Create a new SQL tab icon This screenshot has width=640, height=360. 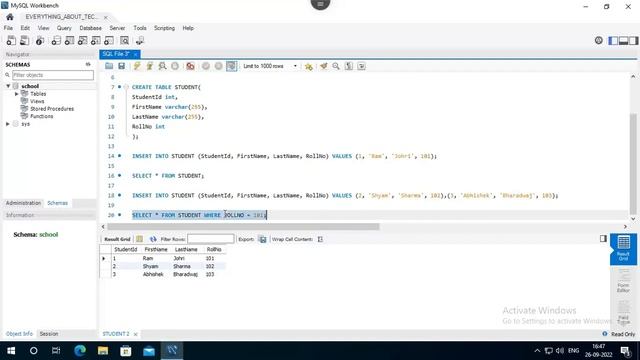click(11, 40)
